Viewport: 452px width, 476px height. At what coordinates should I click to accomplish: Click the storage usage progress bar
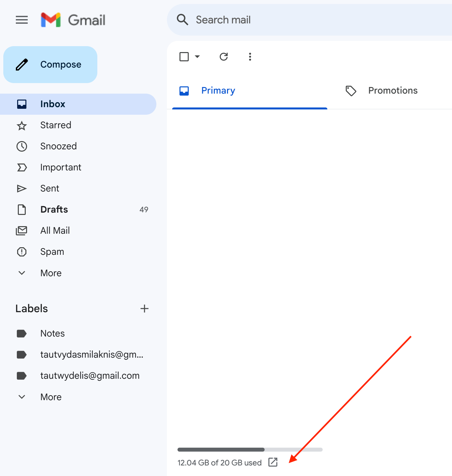point(250,450)
